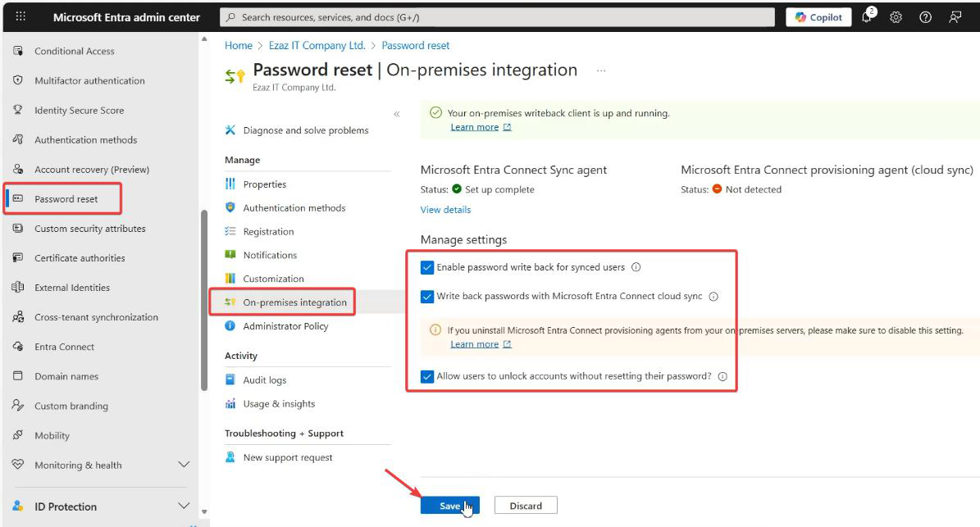Click the sidebar scrollbar thumb
The height and width of the screenshot is (527, 980).
(203, 301)
